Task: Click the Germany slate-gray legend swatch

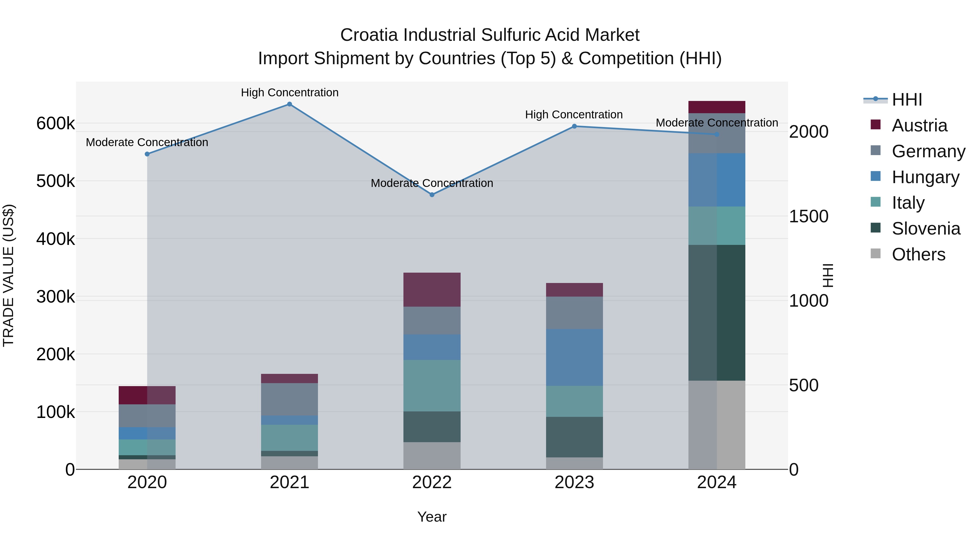Action: point(875,150)
